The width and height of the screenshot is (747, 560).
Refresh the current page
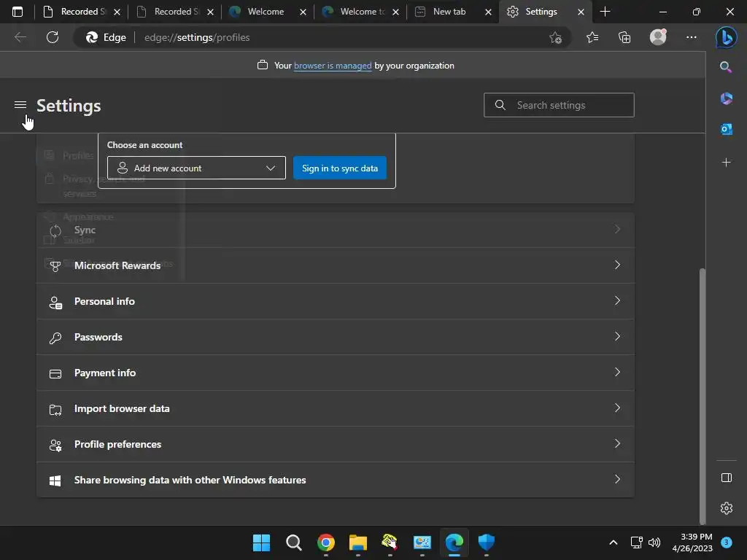[53, 37]
